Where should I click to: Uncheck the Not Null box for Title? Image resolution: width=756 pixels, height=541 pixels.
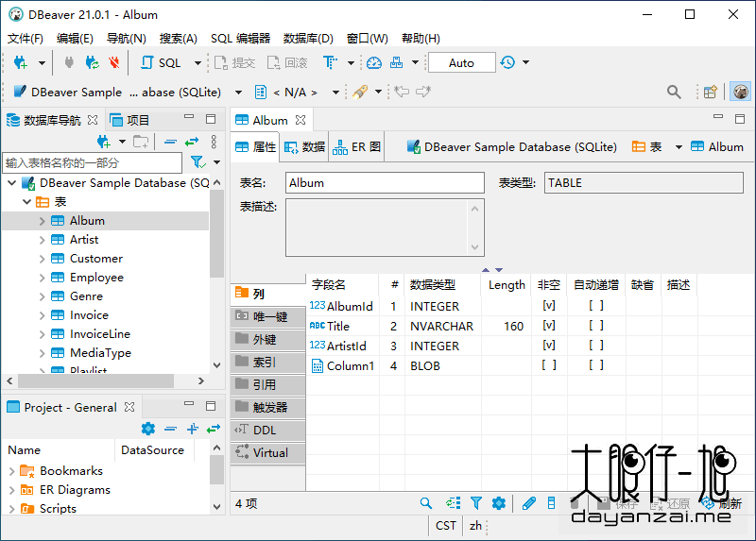point(548,326)
